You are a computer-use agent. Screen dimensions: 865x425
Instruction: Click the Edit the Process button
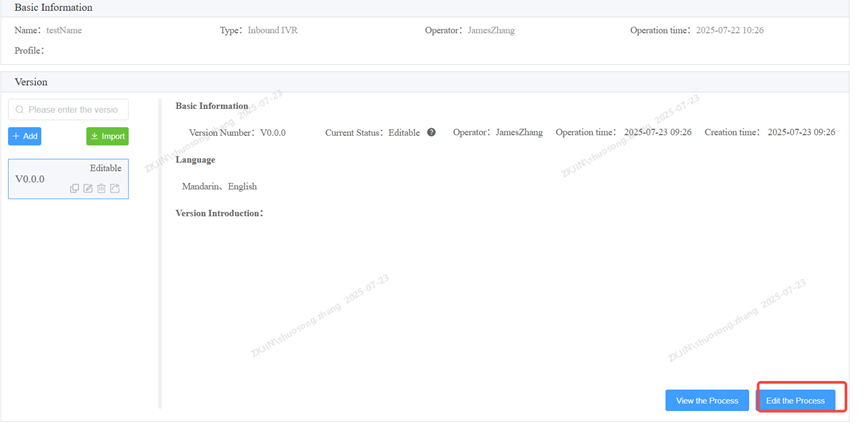(795, 400)
